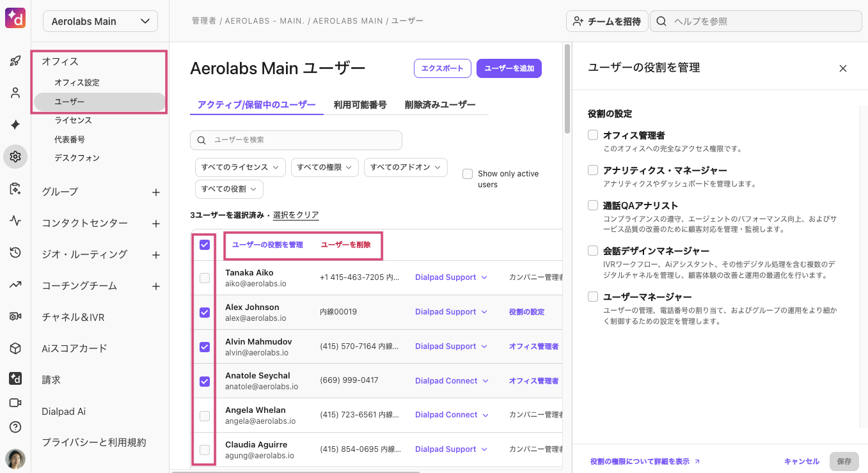Select the アクティブ/保留中のユーザー tab
This screenshot has width=868, height=473.
tap(256, 105)
